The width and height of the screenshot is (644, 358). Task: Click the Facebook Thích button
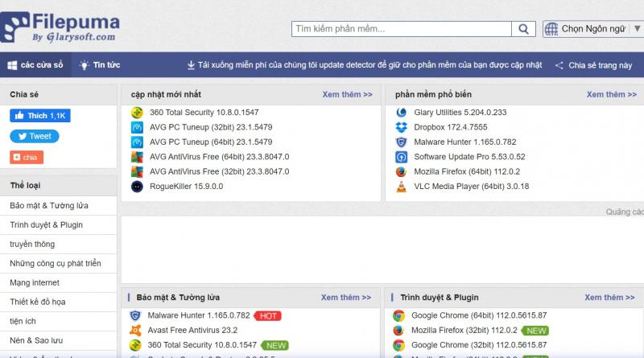tap(40, 116)
